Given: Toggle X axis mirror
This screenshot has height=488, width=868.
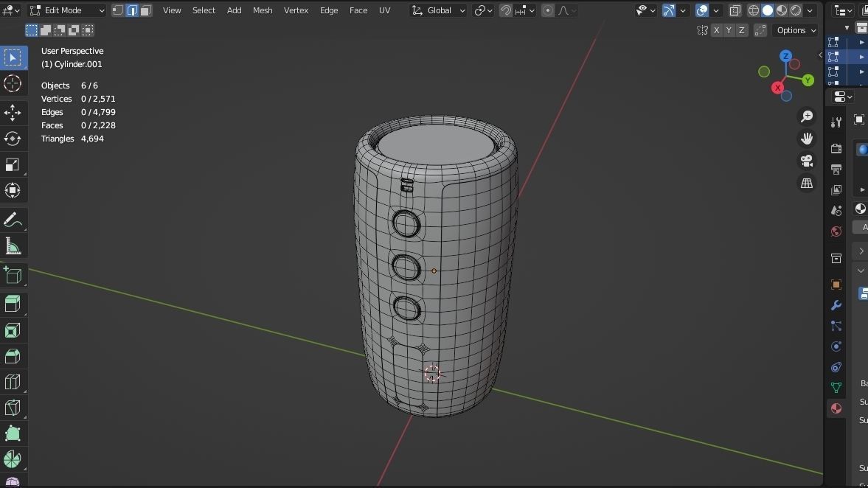Looking at the screenshot, I should tap(716, 30).
